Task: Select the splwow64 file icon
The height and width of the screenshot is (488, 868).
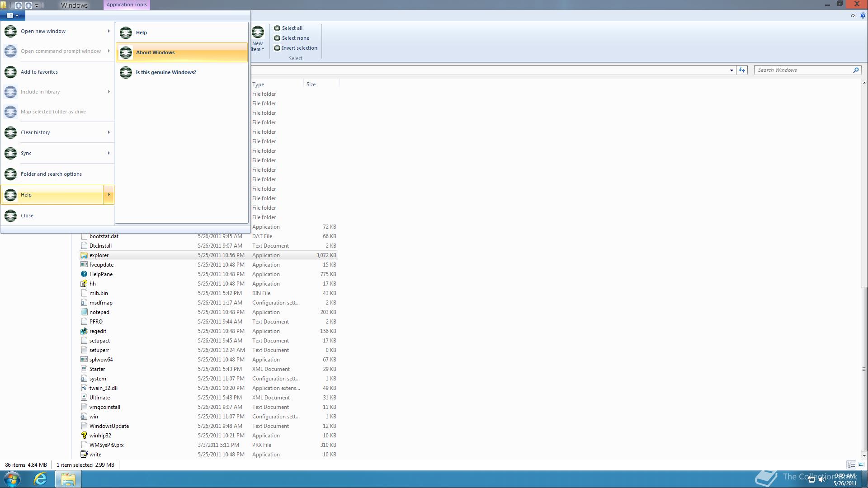Action: point(84,360)
